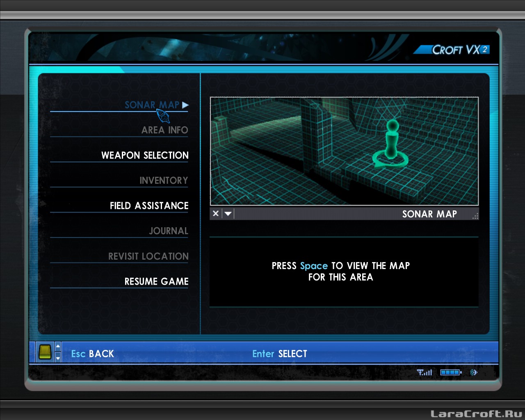Click the sonar map 3D preview

point(344,151)
